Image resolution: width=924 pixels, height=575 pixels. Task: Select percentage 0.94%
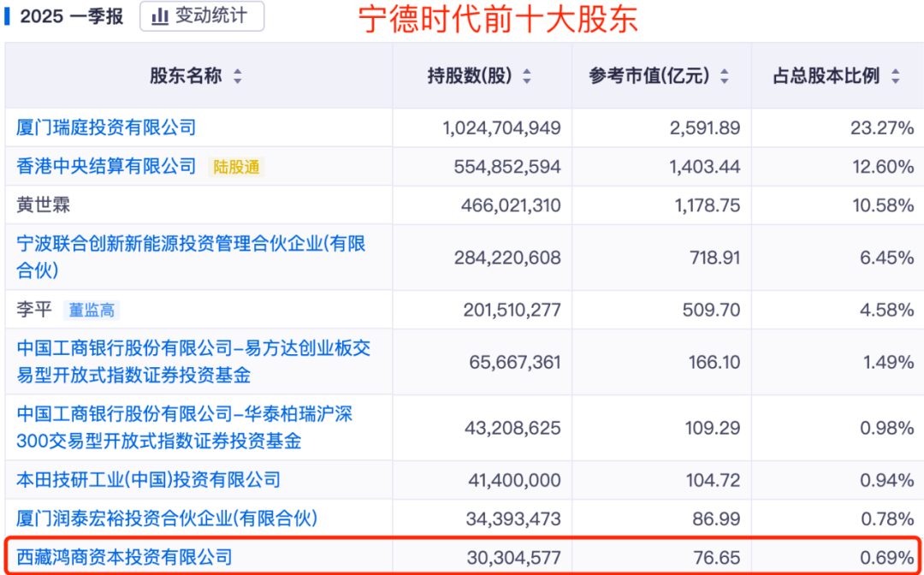click(887, 480)
